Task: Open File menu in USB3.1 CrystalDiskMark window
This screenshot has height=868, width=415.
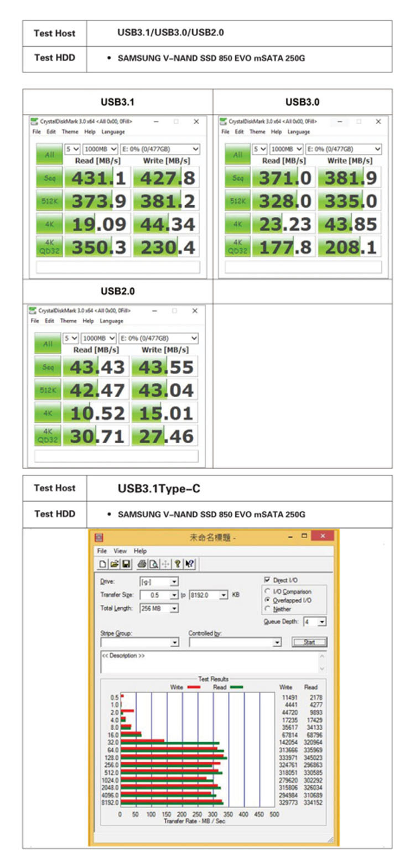Action: point(37,132)
